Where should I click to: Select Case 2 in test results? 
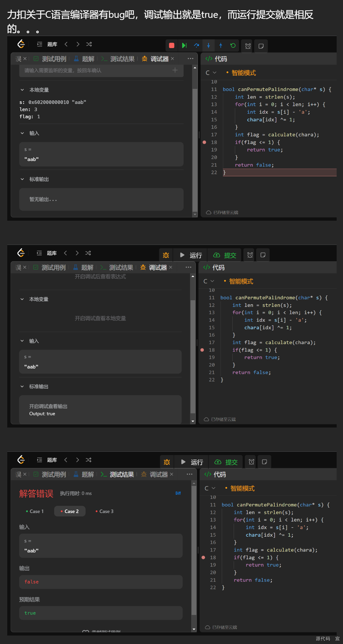pos(70,511)
